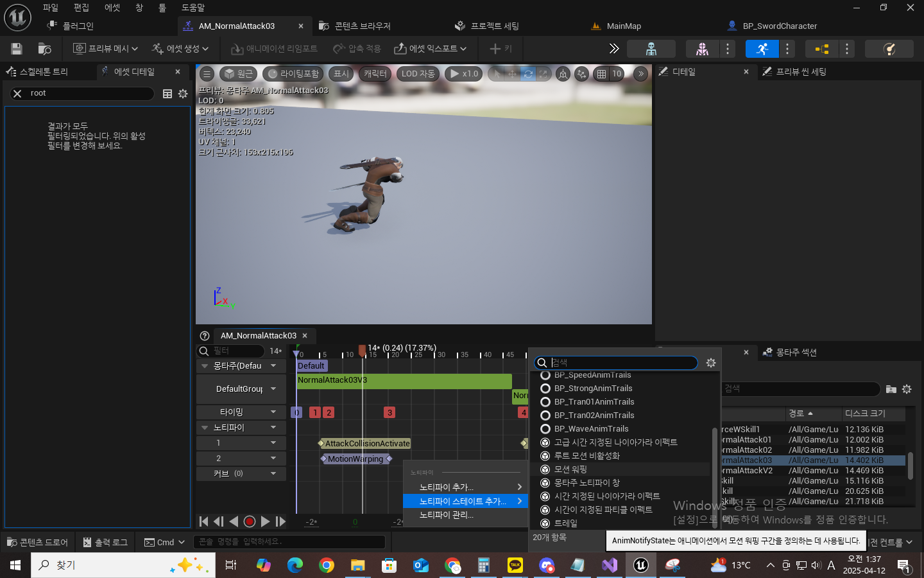Open the 프리뷰 메시 dropdown
This screenshot has width=924, height=578.
[x=105, y=49]
